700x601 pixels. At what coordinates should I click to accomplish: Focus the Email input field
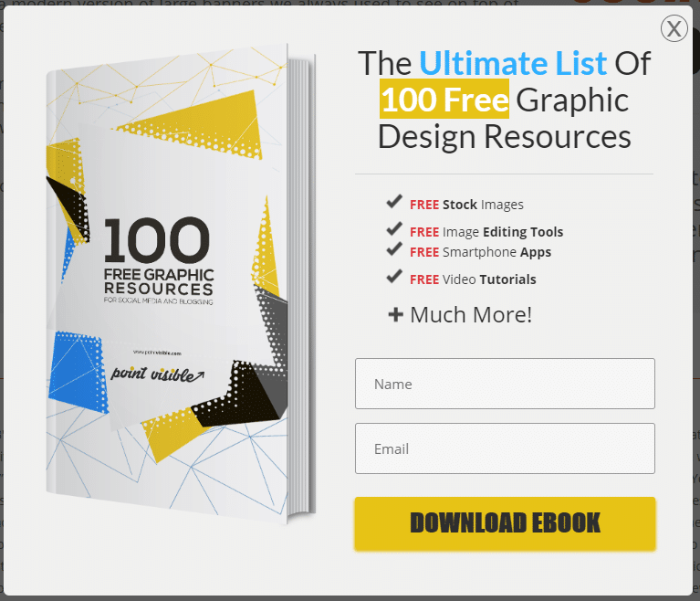(504, 448)
